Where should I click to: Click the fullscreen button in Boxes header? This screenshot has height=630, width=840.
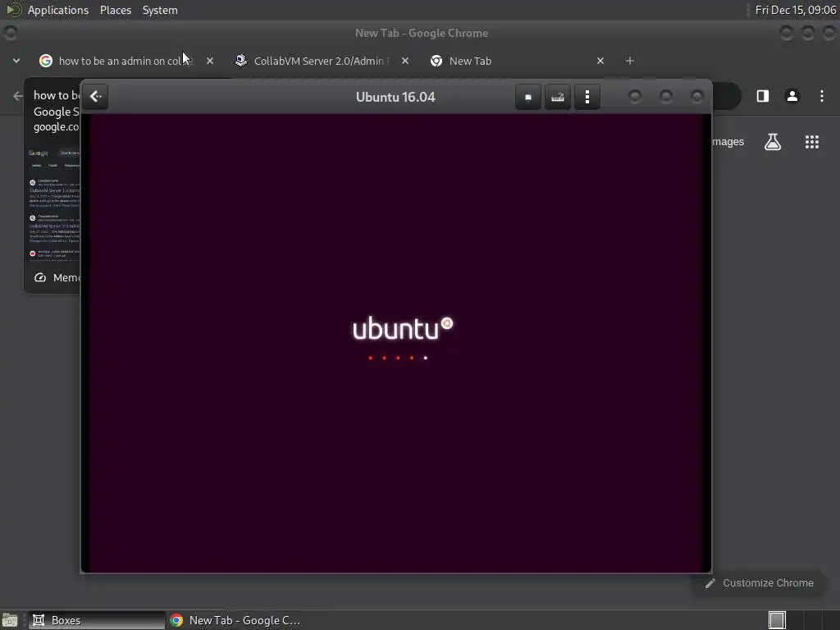527,97
